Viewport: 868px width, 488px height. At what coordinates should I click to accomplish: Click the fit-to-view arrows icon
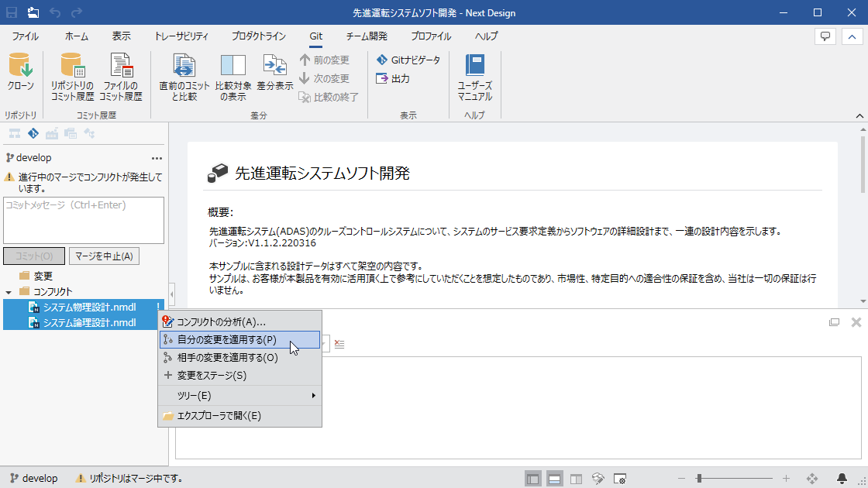coord(812,478)
